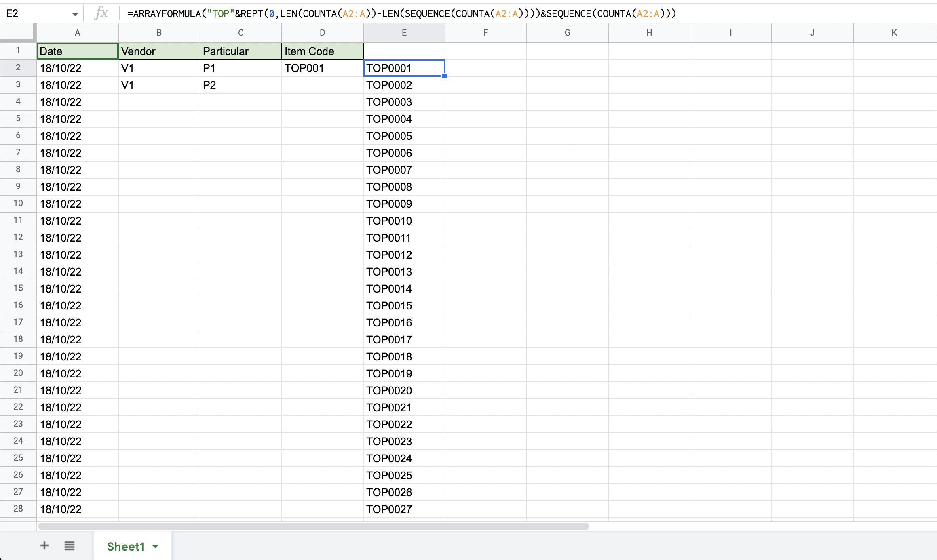
Task: Select the Item Code header cell D1
Action: [322, 51]
